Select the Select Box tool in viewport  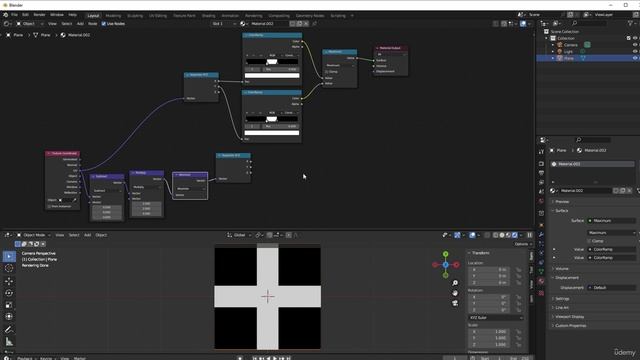[x=9, y=256]
